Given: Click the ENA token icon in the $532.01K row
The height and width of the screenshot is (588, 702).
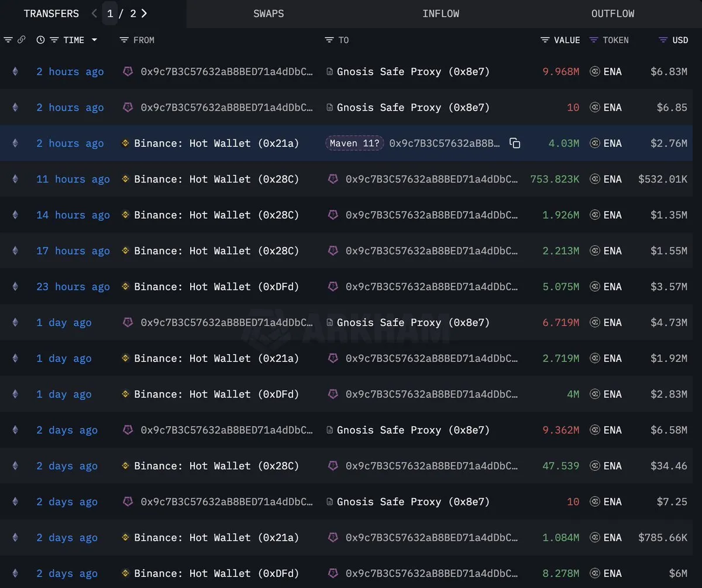Looking at the screenshot, I should (595, 179).
